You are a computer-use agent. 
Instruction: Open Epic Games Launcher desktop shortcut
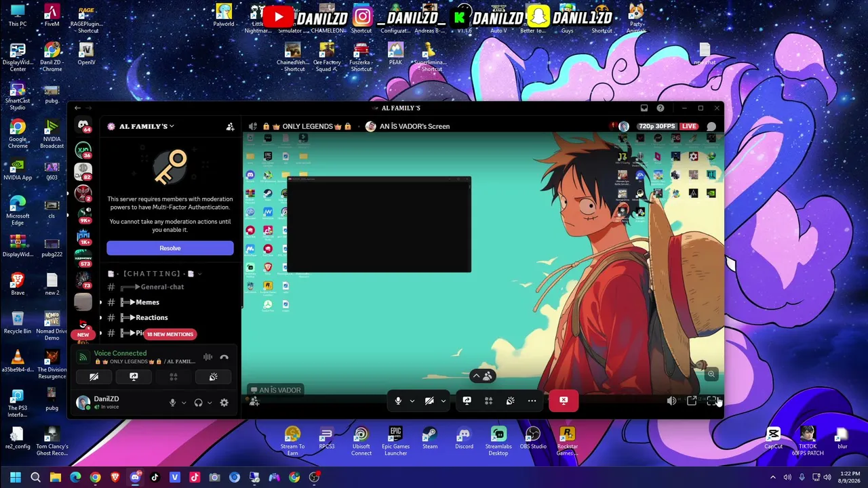pyautogui.click(x=395, y=441)
